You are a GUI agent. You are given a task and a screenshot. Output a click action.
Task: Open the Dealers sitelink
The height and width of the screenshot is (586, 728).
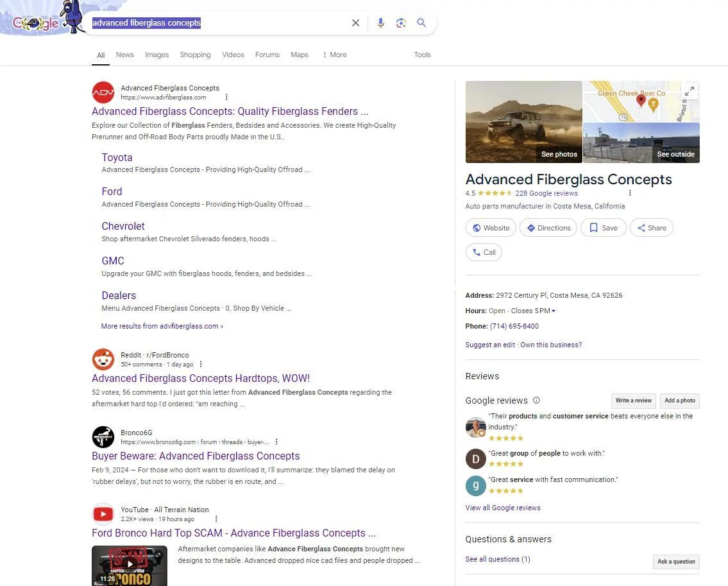tap(119, 295)
